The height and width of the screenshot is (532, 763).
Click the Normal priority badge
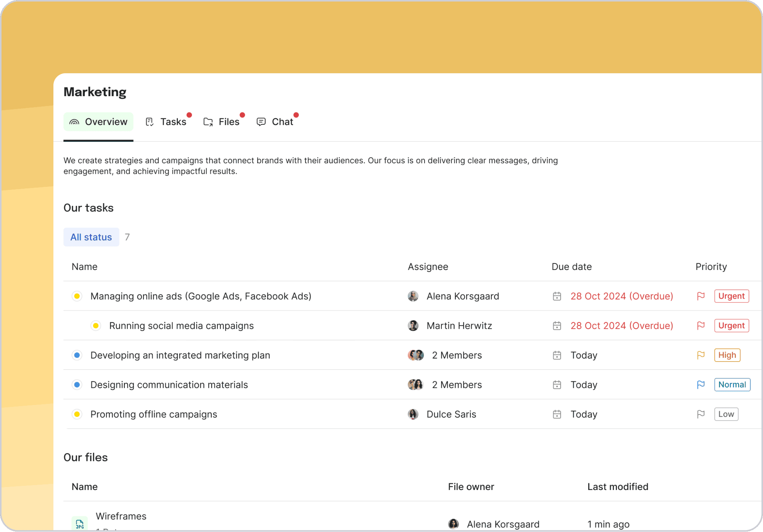[732, 384]
